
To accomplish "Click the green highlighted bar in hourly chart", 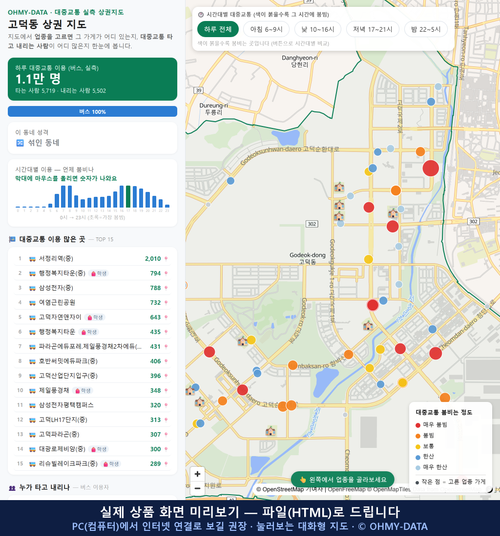I will [128, 197].
